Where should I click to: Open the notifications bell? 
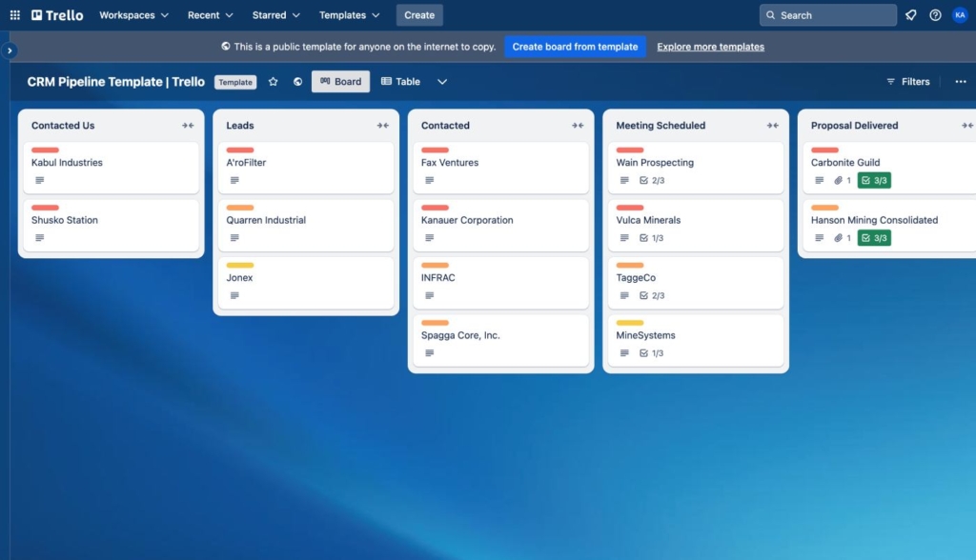click(910, 14)
